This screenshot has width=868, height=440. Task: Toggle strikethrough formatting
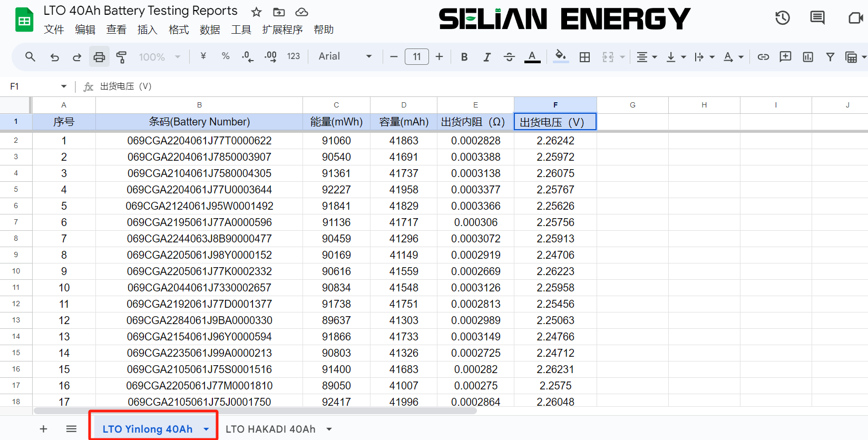click(509, 57)
